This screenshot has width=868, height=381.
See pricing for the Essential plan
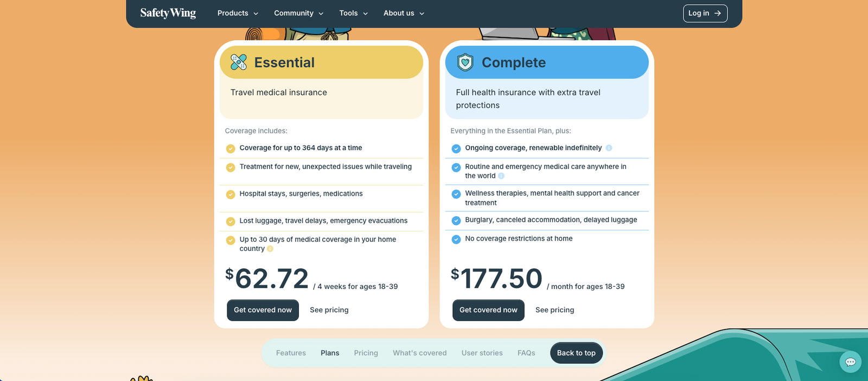click(x=329, y=310)
